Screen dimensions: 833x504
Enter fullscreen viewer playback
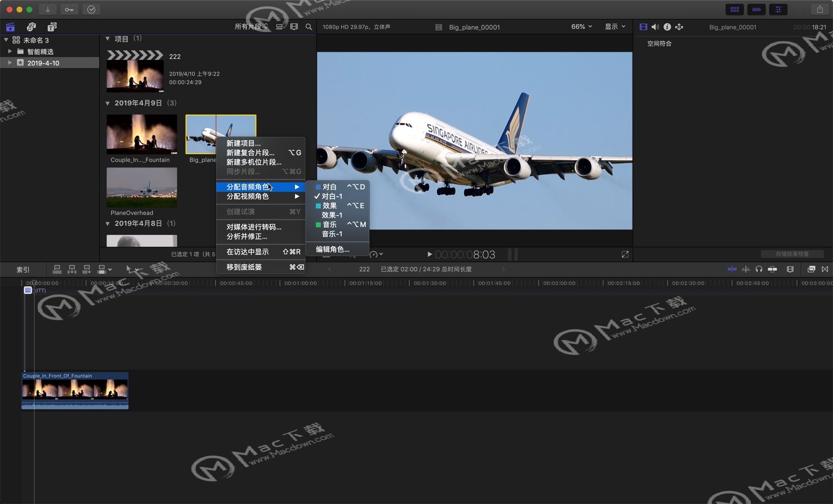(625, 254)
